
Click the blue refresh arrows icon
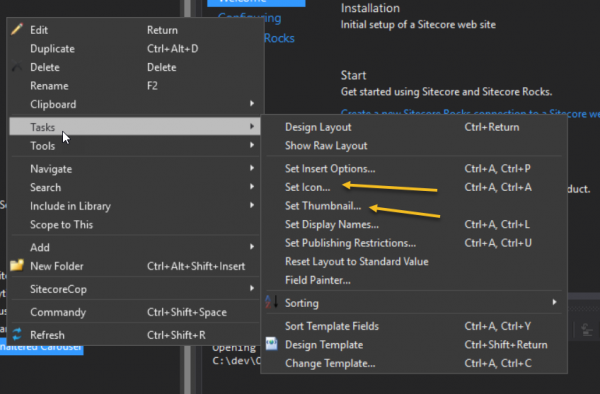click(17, 334)
